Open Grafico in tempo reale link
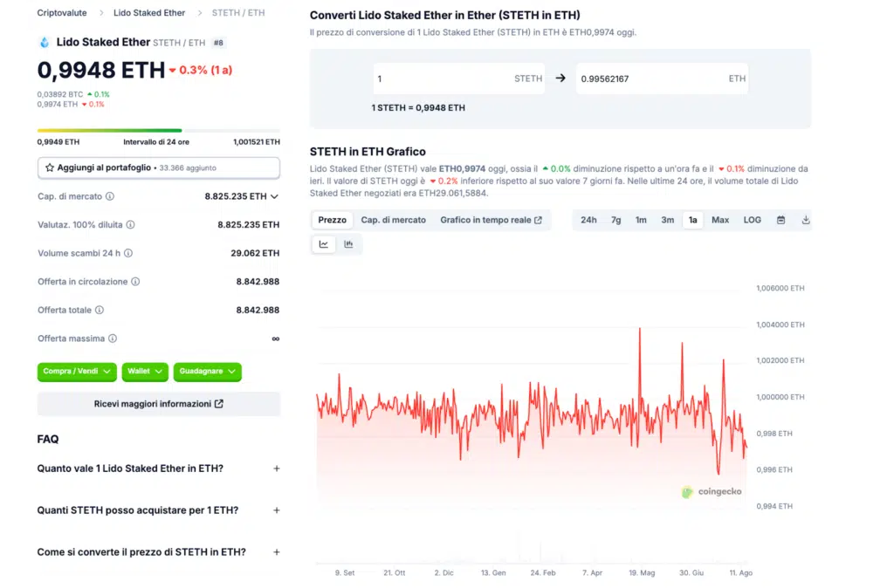The width and height of the screenshot is (894, 588). tap(489, 220)
